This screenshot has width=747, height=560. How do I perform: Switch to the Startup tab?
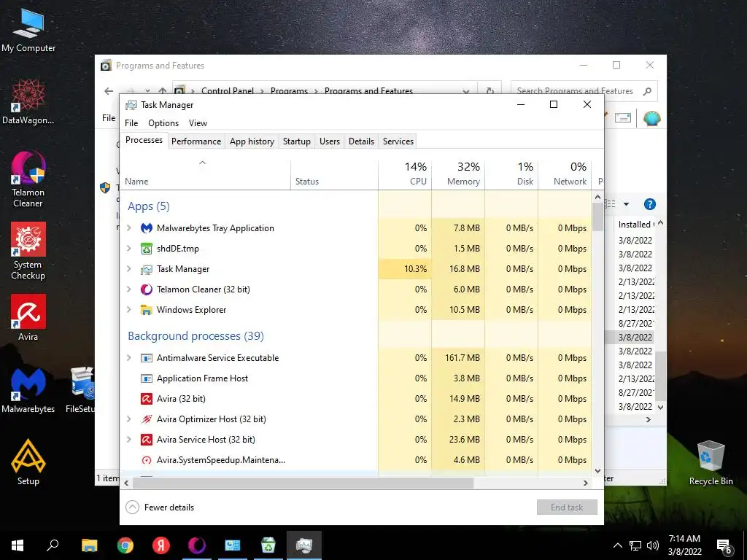pyautogui.click(x=296, y=141)
